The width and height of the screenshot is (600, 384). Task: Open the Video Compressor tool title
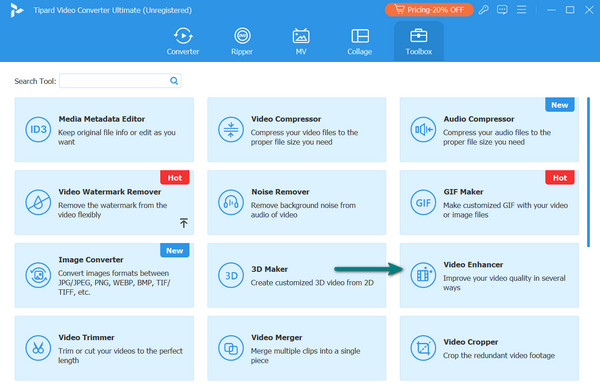[286, 119]
